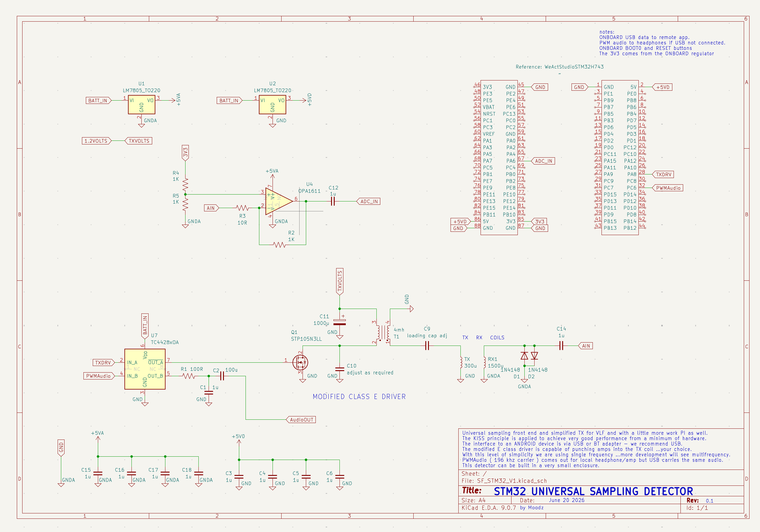Click the ADC_IN label on header pin 67
This screenshot has height=532, width=760.
tap(543, 161)
